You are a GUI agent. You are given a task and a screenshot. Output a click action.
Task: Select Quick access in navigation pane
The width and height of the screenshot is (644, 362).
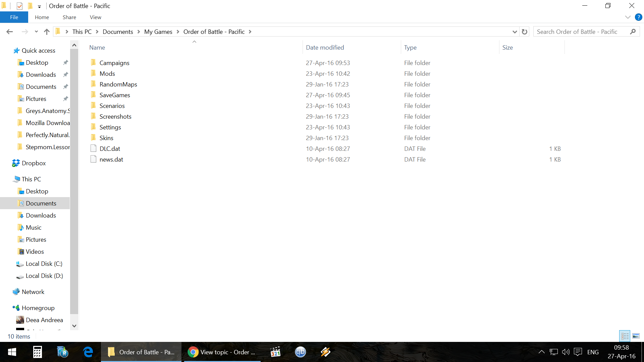(38, 50)
